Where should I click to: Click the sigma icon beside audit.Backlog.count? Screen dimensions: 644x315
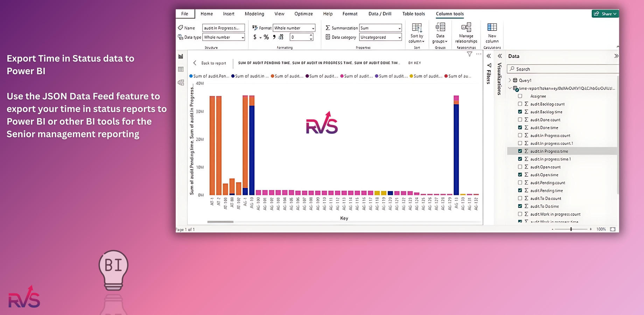tap(526, 104)
